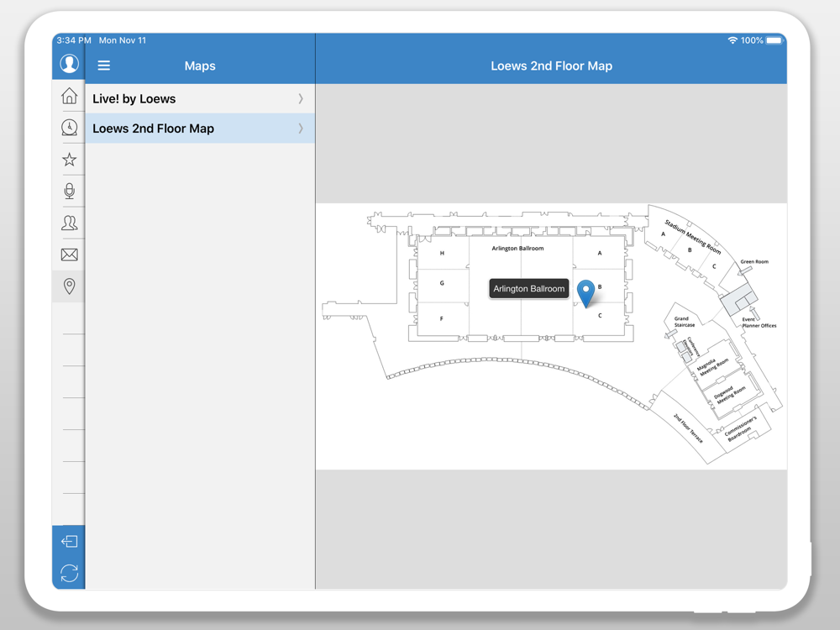The image size is (840, 630).
Task: Tap the refresh sync icon
Action: pyautogui.click(x=69, y=573)
